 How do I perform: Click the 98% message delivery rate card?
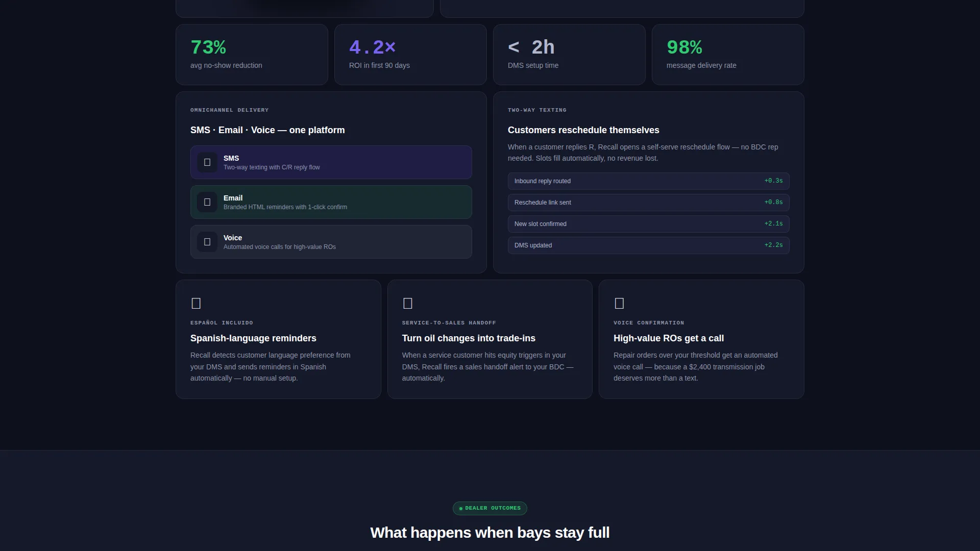[x=728, y=55]
